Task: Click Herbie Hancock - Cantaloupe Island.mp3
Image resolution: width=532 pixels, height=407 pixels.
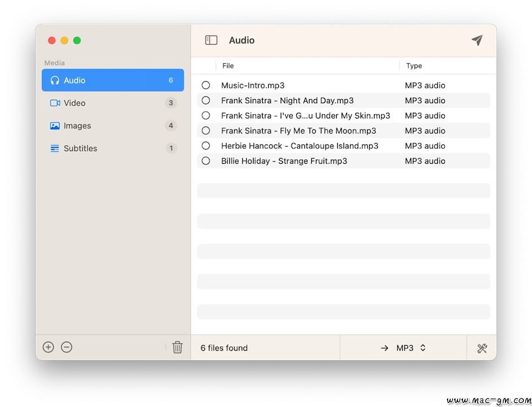Action: [300, 146]
